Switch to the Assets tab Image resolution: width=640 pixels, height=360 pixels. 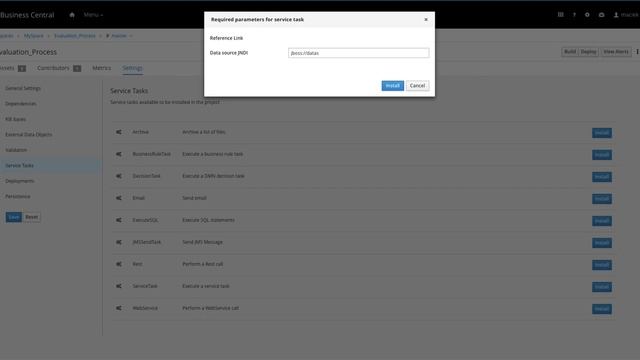[12, 68]
